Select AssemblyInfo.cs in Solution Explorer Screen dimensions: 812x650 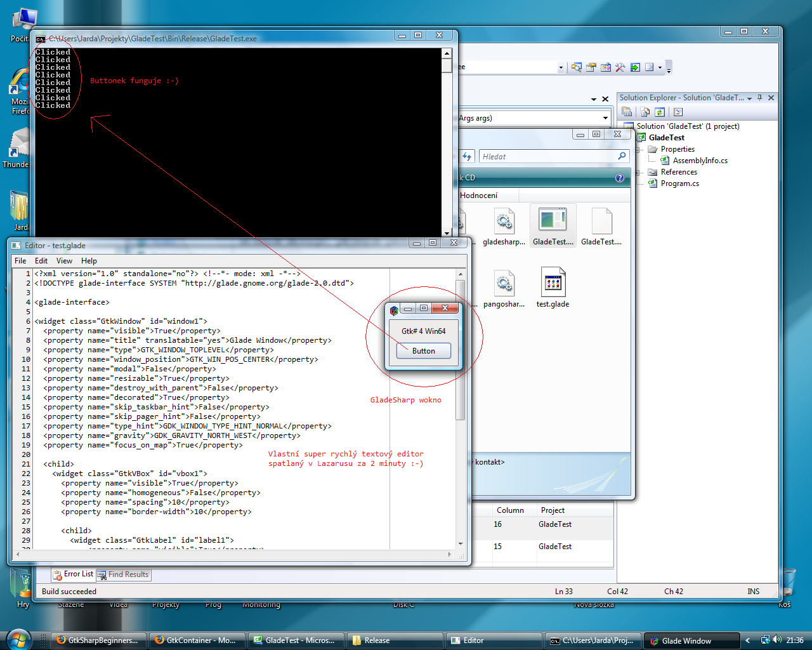pyautogui.click(x=700, y=161)
